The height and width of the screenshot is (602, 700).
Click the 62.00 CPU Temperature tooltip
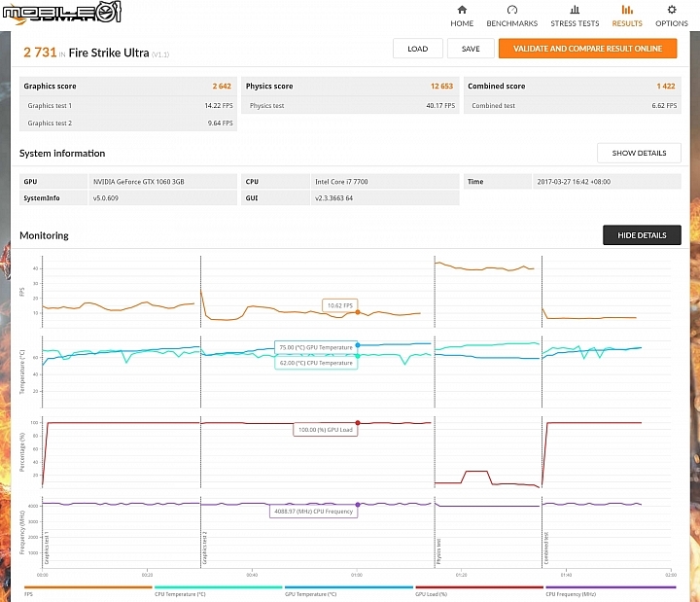point(316,363)
